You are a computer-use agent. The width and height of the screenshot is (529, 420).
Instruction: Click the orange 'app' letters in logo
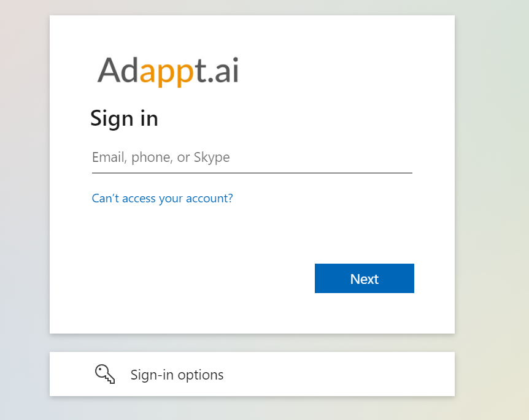point(167,72)
